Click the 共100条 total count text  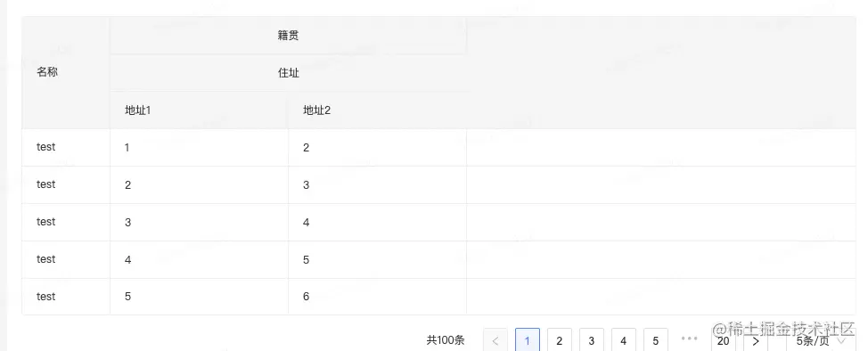point(446,340)
